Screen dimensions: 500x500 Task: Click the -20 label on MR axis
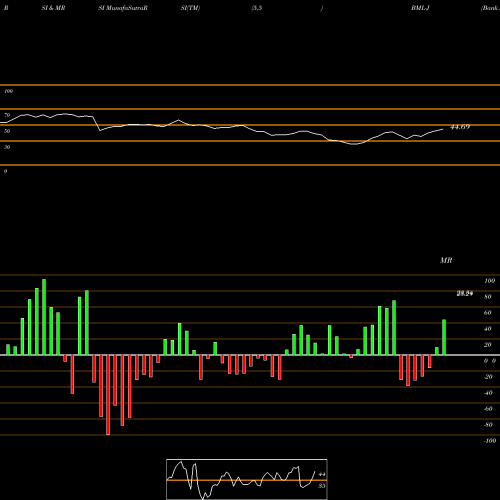point(488,377)
